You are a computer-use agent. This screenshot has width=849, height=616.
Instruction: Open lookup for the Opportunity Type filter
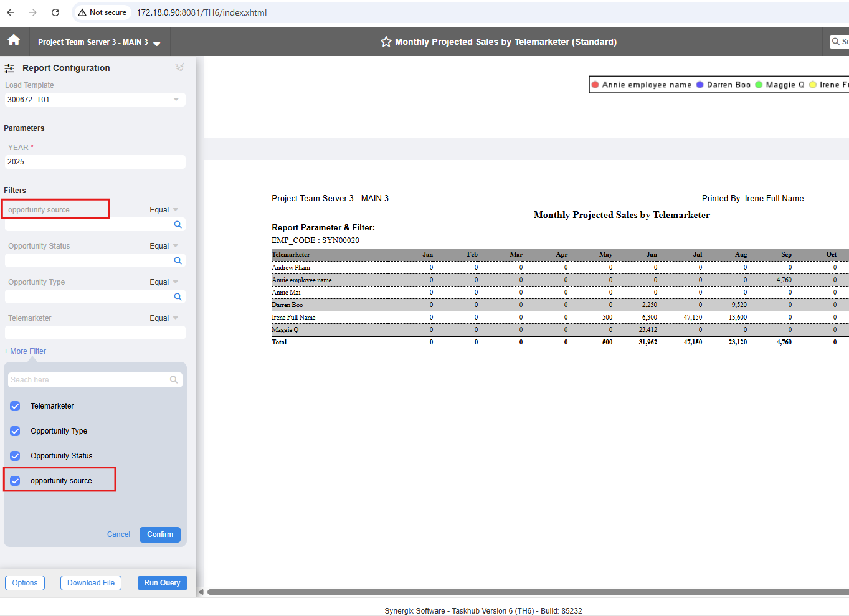[x=178, y=297]
